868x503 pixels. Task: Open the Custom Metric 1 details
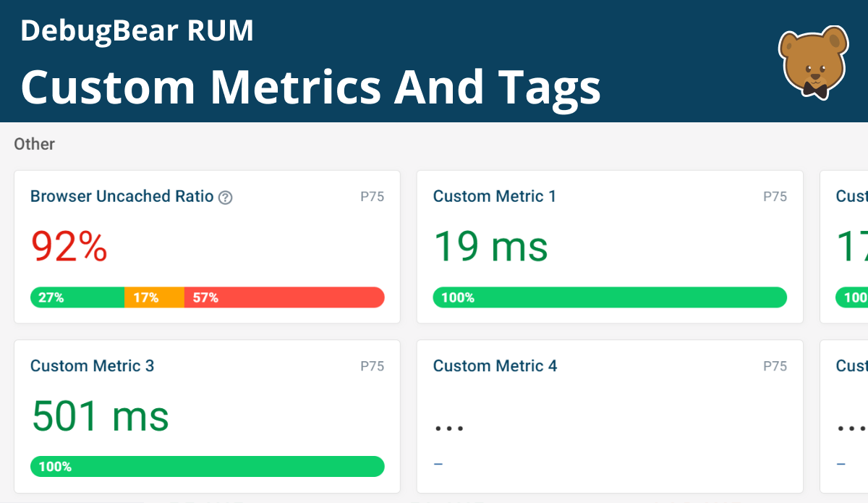point(494,196)
